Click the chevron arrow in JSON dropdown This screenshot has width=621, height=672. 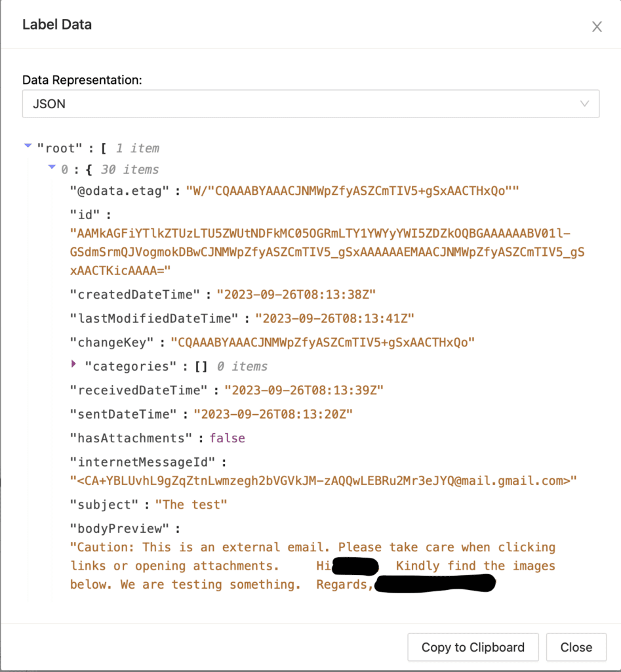pos(584,104)
